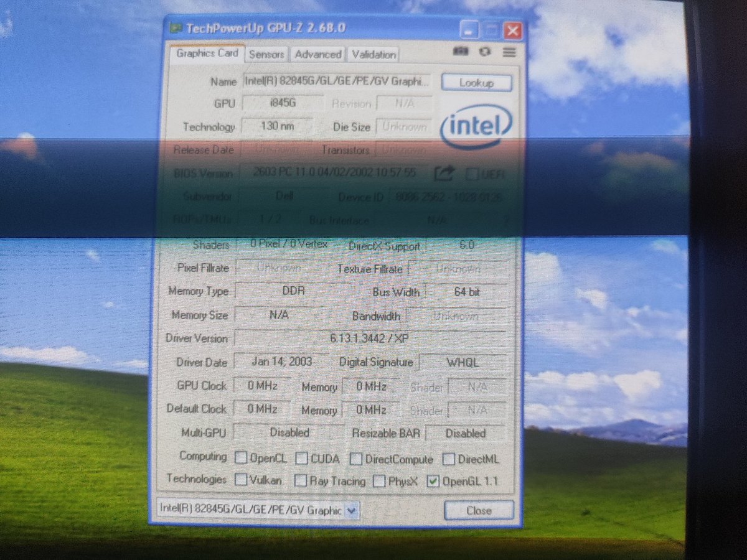Click the Technology field showing 130 nm
The image size is (747, 560).
tap(278, 126)
